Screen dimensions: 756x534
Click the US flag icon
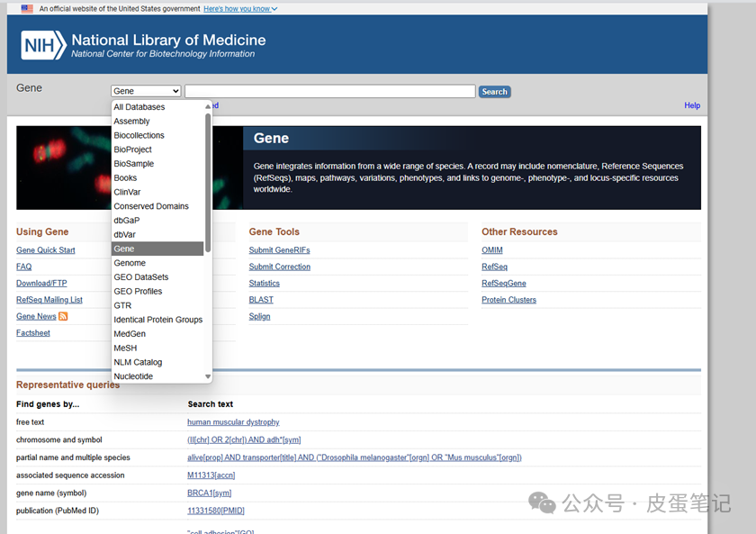point(27,9)
